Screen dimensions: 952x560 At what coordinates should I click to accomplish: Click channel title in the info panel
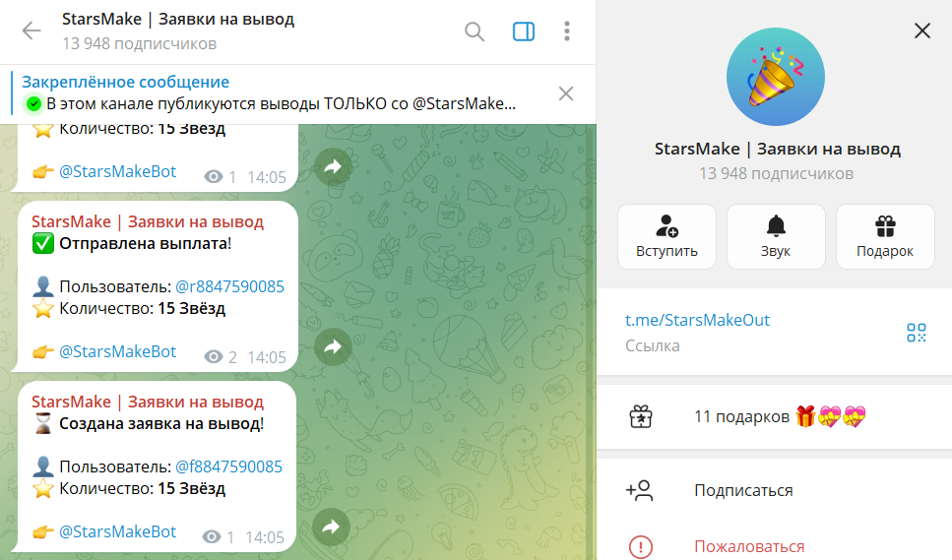pyautogui.click(x=777, y=150)
